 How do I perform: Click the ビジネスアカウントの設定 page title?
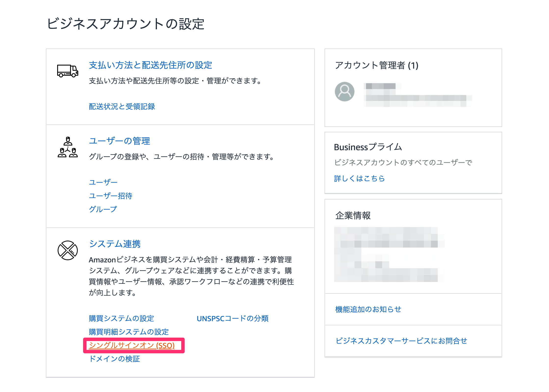(125, 24)
